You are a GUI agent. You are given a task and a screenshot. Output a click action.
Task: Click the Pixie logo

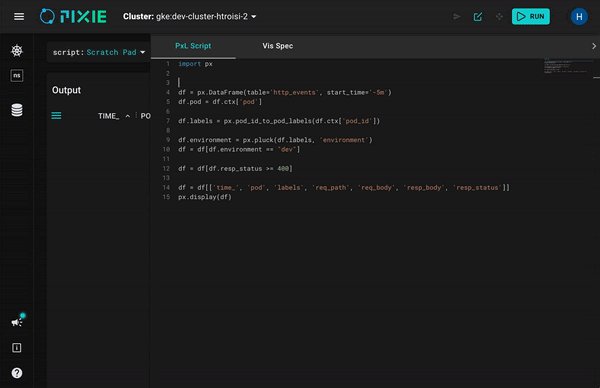tap(73, 16)
